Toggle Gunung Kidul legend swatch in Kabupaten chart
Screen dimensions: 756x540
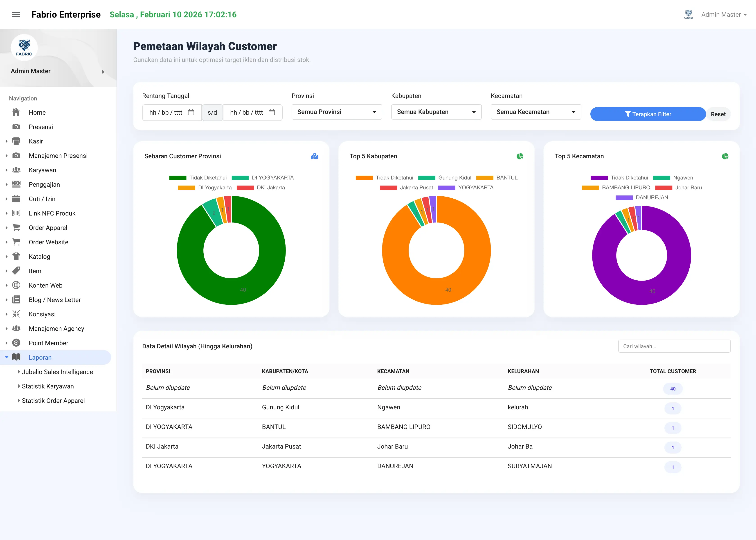(427, 178)
